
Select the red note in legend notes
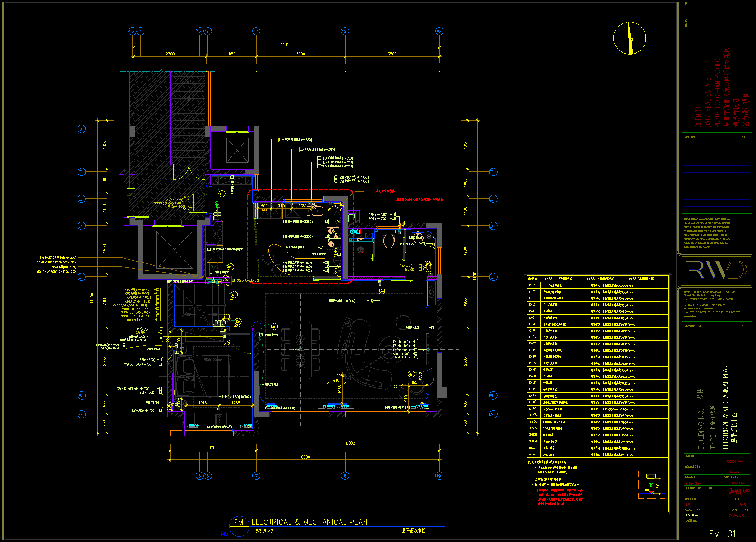[x=560, y=496]
